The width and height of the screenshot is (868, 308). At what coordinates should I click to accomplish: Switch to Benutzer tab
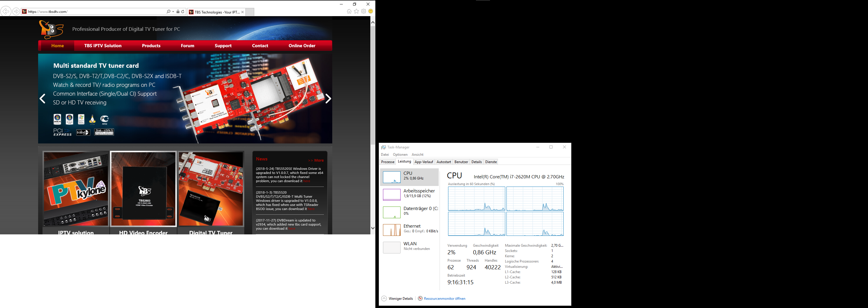[461, 162]
